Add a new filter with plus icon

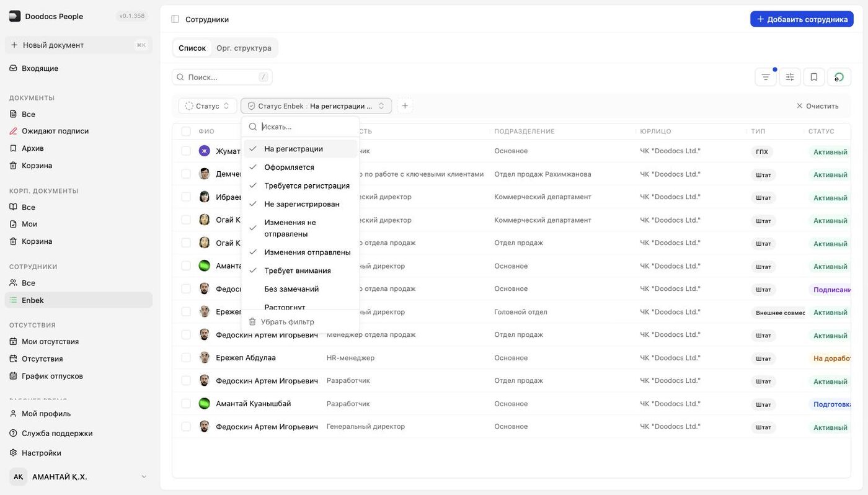[x=405, y=106]
